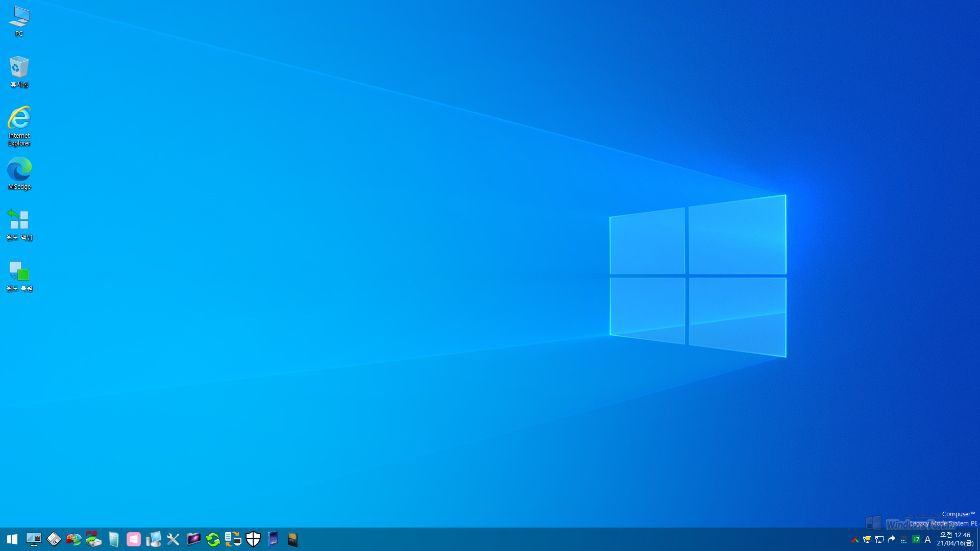Viewport: 980px width, 551px height.
Task: Click the show desktop strip after the clock
Action: point(978,539)
